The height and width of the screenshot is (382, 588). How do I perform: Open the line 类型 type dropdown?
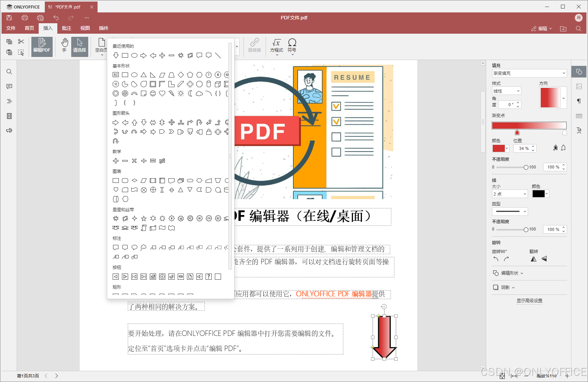[x=510, y=212]
